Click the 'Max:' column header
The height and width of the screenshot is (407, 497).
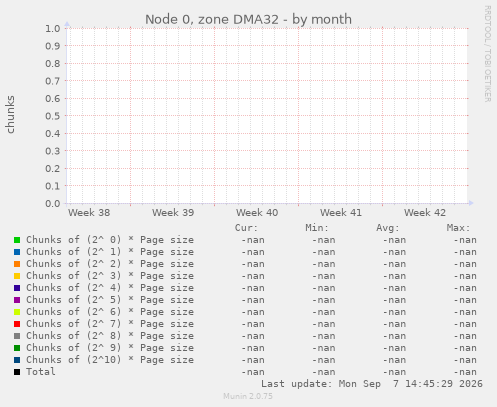click(x=458, y=228)
